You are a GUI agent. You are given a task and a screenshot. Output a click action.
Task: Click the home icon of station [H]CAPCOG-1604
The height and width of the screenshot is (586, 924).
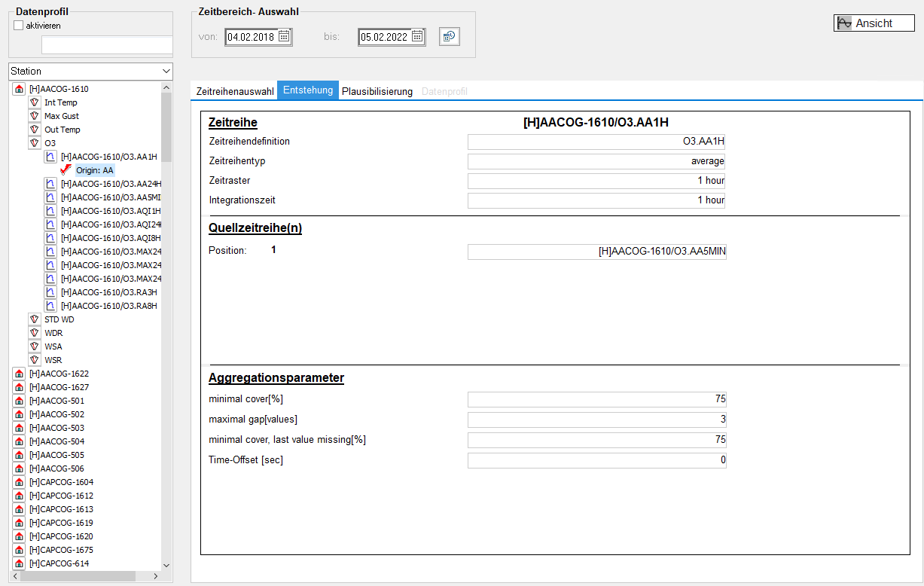(20, 482)
